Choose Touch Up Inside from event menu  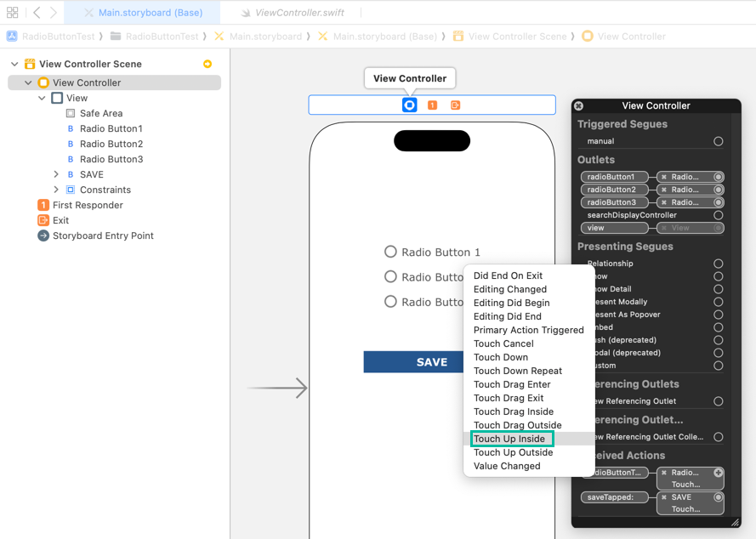pos(509,439)
